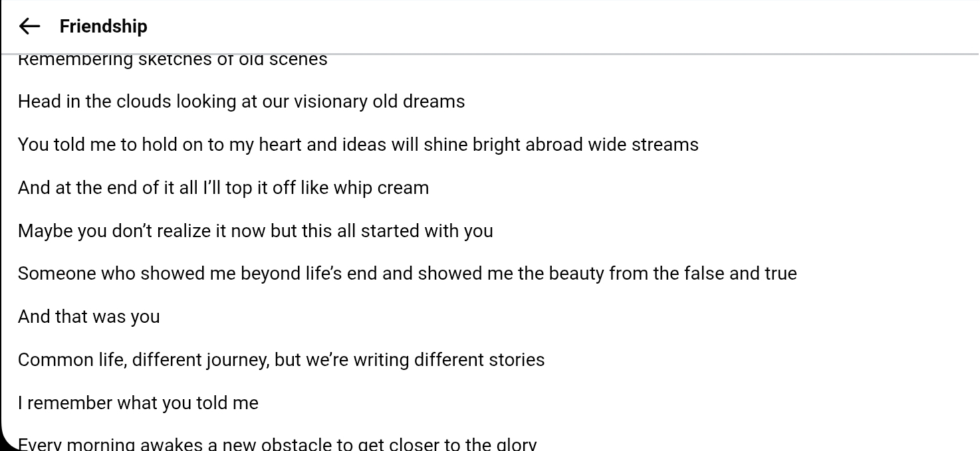Click the 'Maybe you don't realize it now' line
Image resolution: width=980 pixels, height=451 pixels.
click(255, 231)
